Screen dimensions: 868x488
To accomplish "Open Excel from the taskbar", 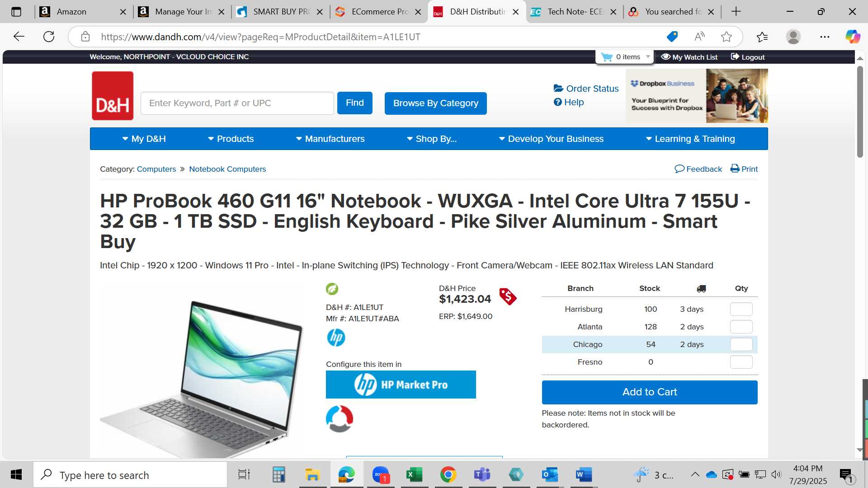I will point(414,474).
